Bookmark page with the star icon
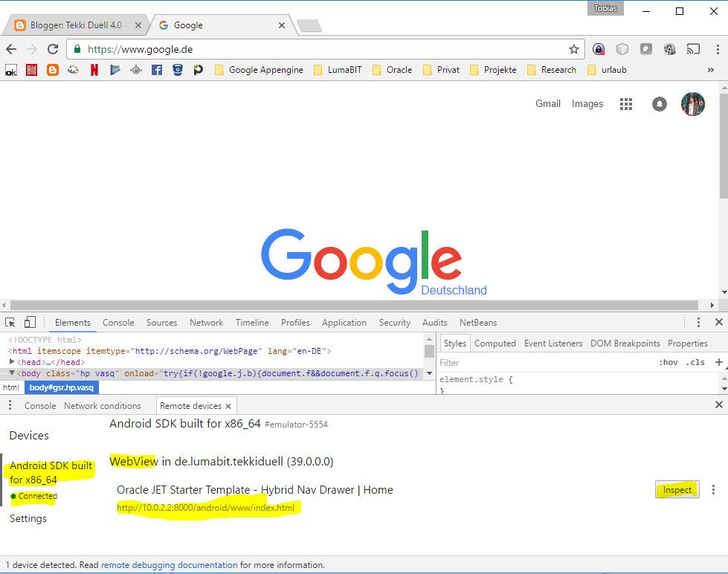 click(x=574, y=49)
